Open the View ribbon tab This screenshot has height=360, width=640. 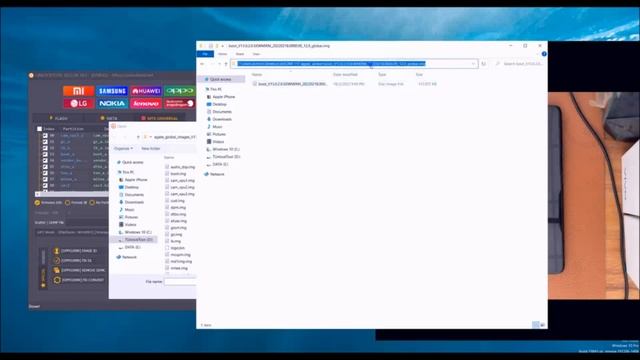coord(256,54)
